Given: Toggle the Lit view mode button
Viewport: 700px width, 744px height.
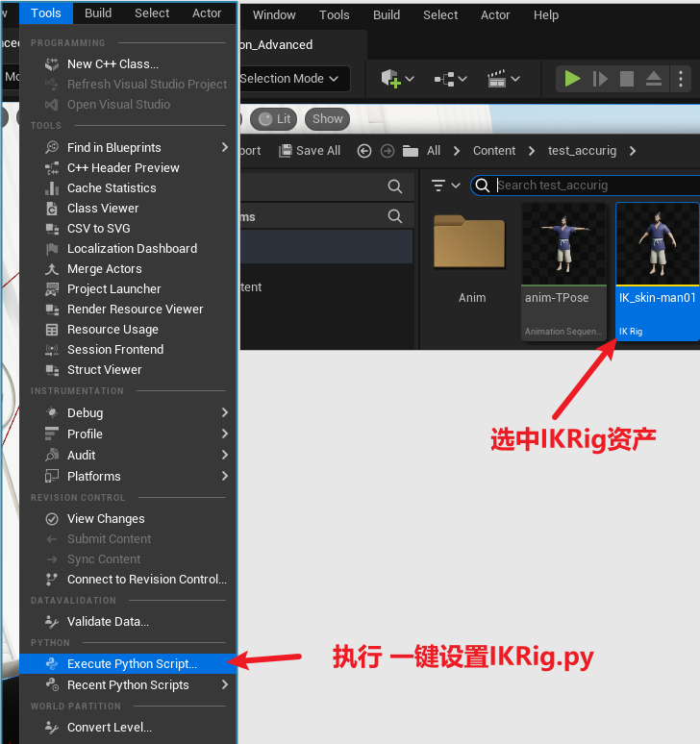Looking at the screenshot, I should 274,119.
